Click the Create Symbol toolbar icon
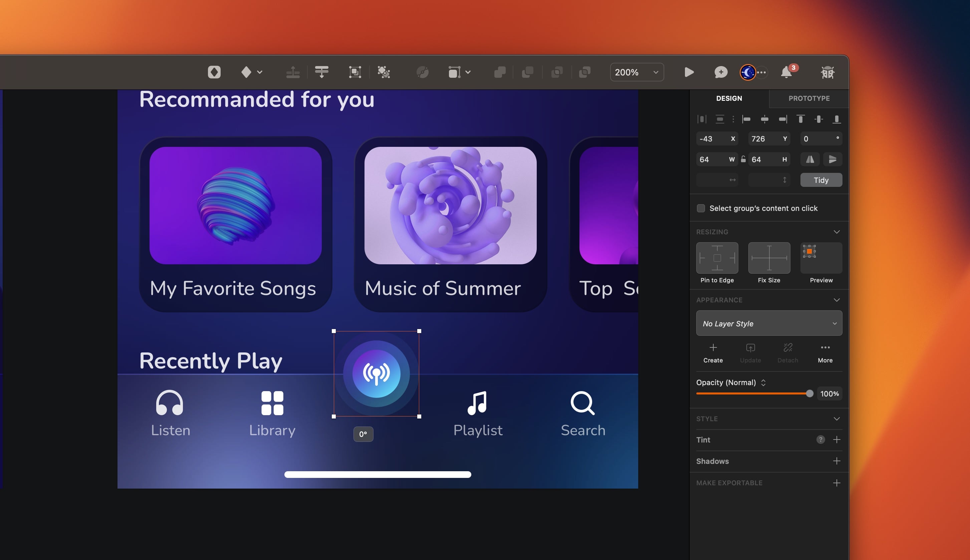The image size is (970, 560). [x=214, y=72]
